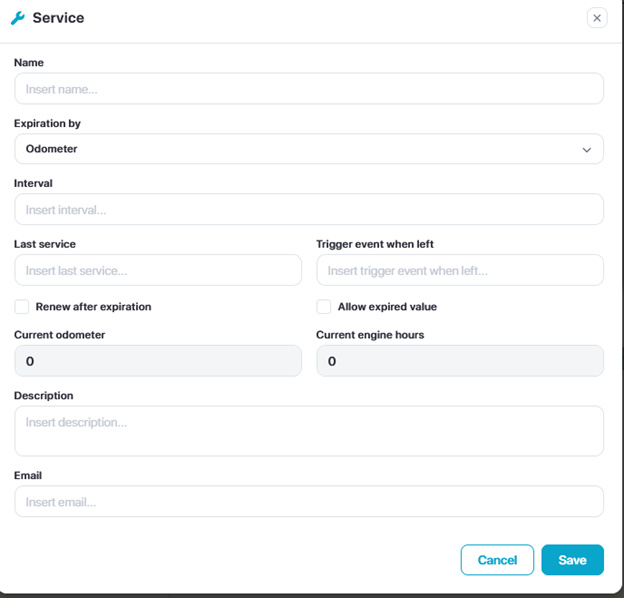624x598 pixels.
Task: Click the Current engine hours field
Action: (459, 361)
